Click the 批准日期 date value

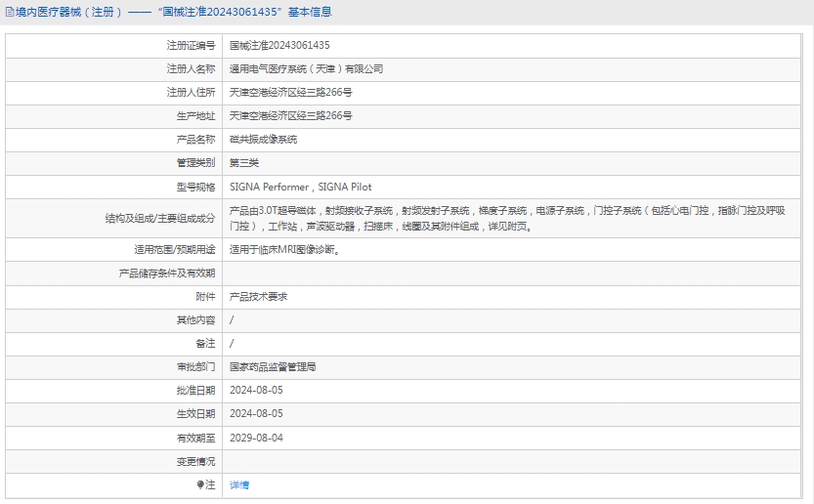(256, 391)
